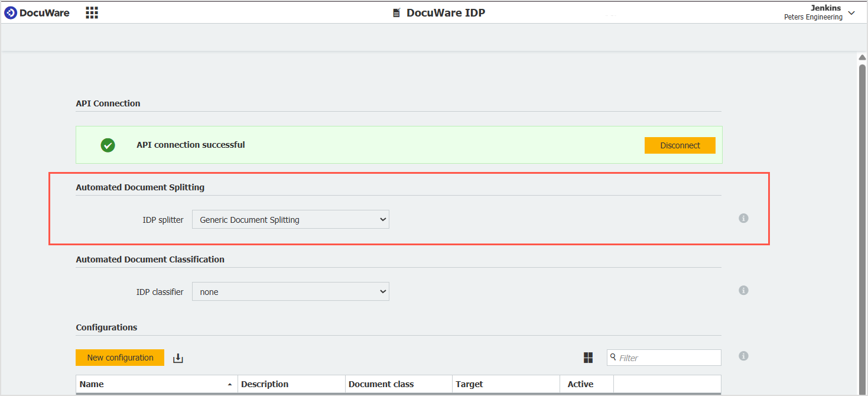Expand the Jenkins user menu
868x396 pixels.
click(x=851, y=13)
